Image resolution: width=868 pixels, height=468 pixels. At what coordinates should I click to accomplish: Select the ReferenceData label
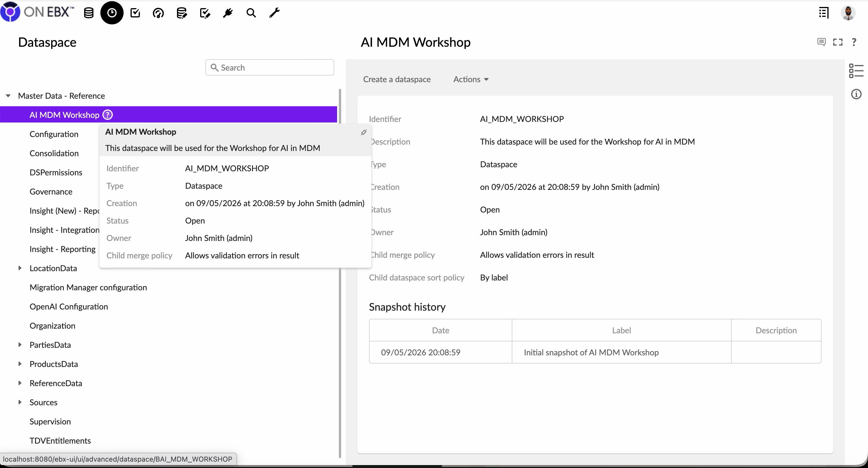click(56, 383)
